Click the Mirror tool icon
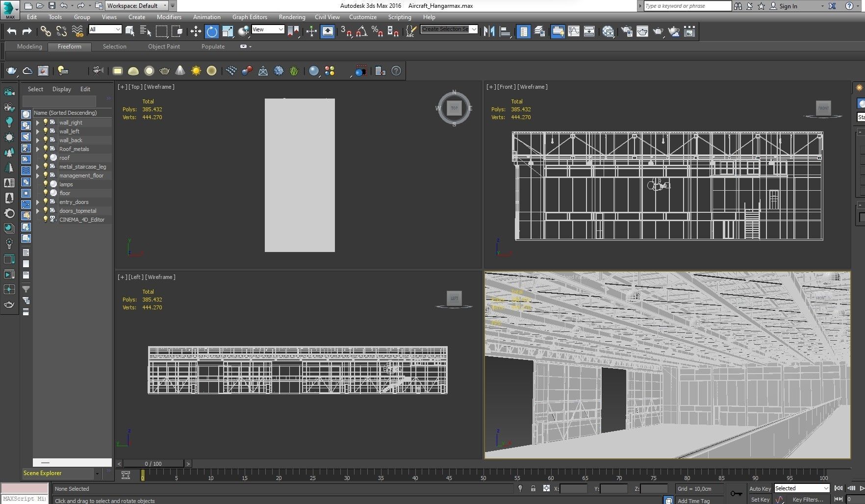Viewport: 865px width, 504px height. click(x=489, y=32)
